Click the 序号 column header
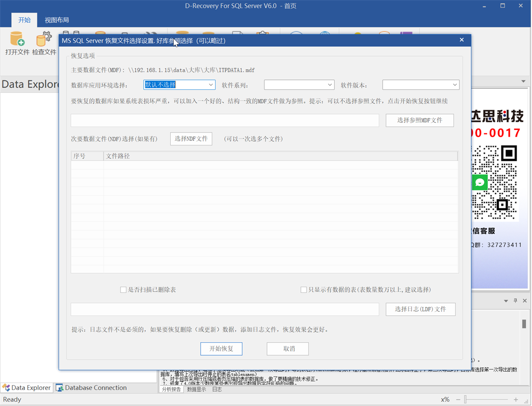532x406 pixels. tap(88, 156)
